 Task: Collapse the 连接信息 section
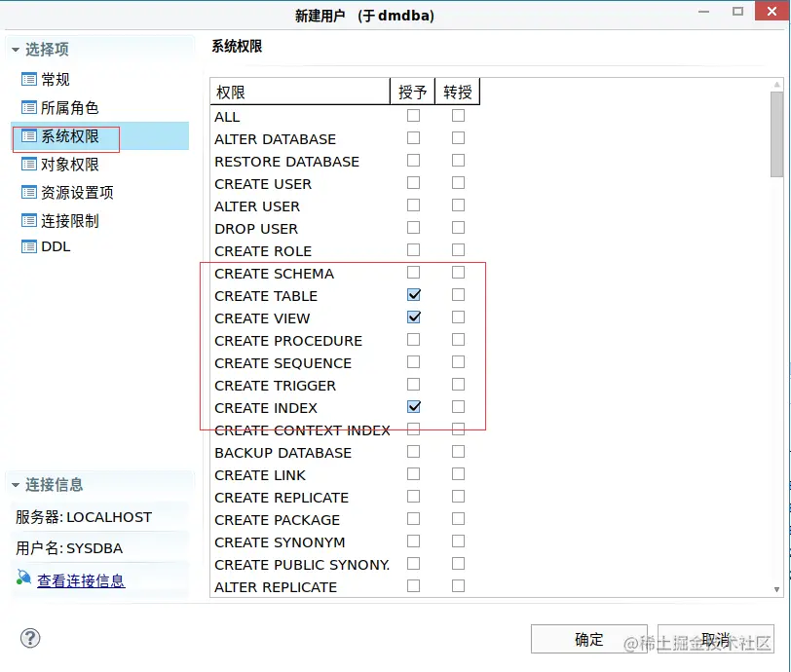14,484
